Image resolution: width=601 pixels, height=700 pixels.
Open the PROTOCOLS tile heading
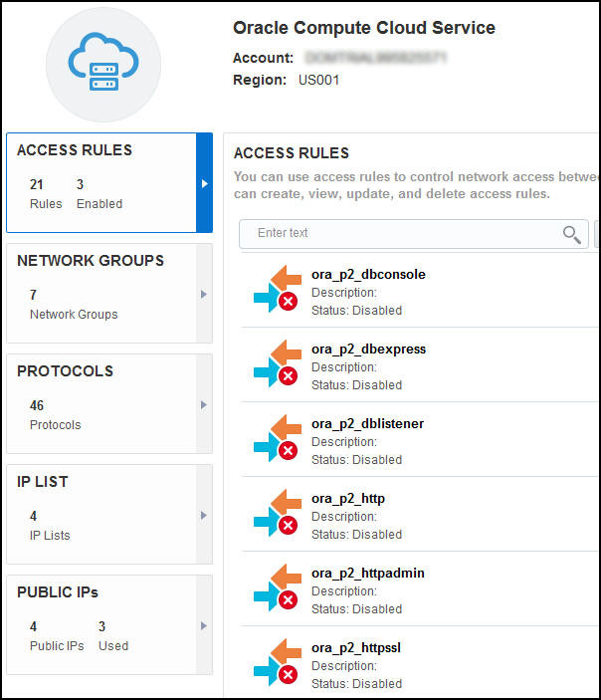[65, 371]
